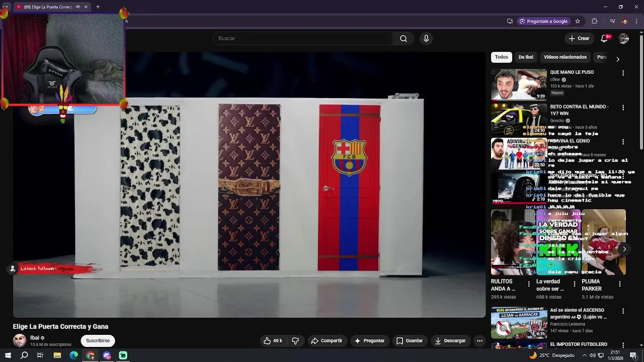The image size is (644, 362).
Task: Open the green Streamlabs taskbar app
Action: click(x=123, y=355)
